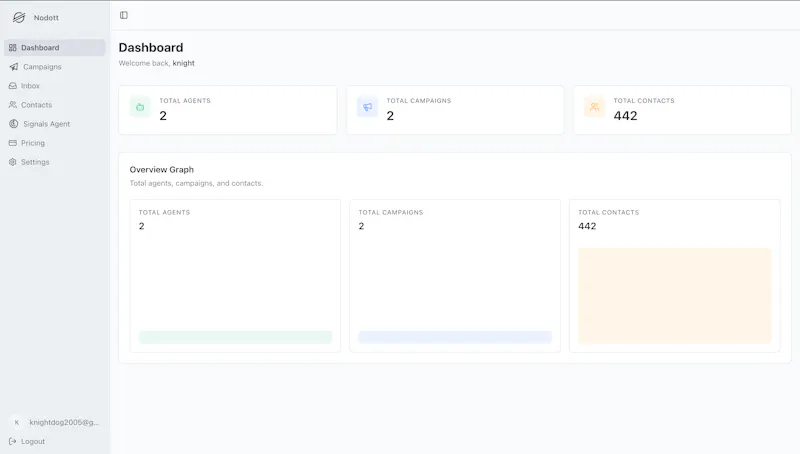Click the blue Total Campaigns graph bar

tap(455, 337)
